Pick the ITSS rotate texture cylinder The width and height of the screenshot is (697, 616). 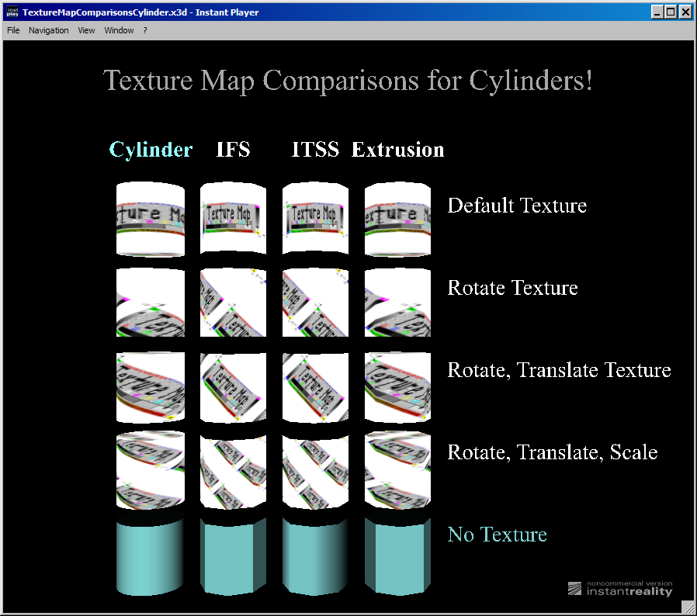point(315,303)
